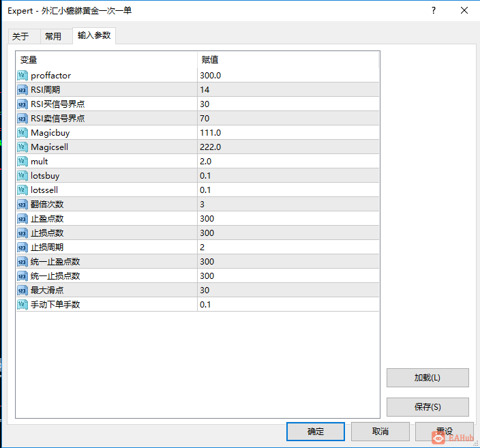Click the Magicbuy double-type icon
This screenshot has height=448, width=480.
pyautogui.click(x=22, y=132)
